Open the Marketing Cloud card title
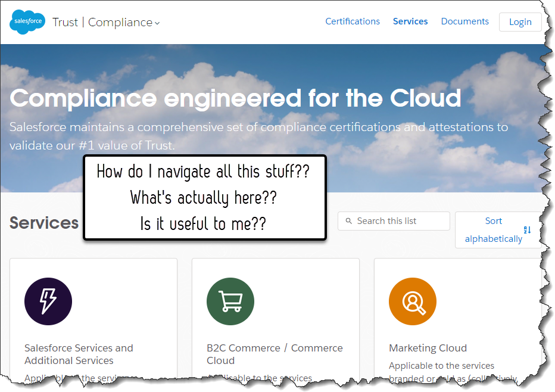 click(428, 348)
